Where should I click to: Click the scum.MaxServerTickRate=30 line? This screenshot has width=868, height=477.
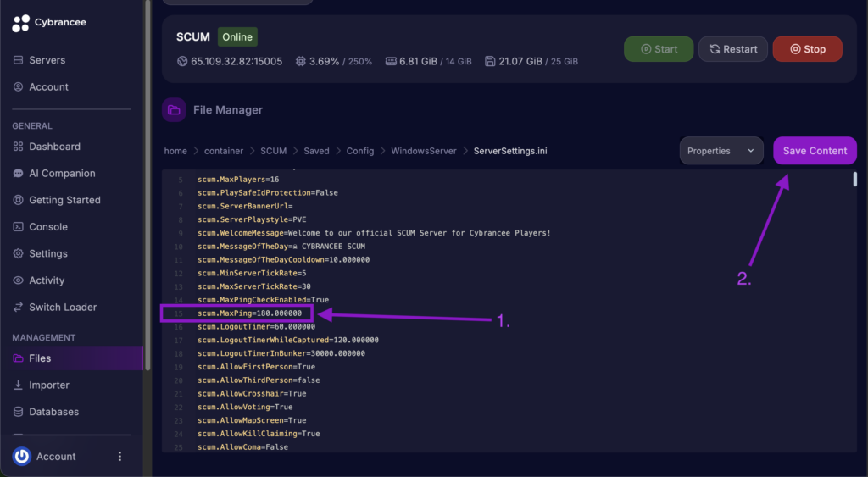(254, 286)
